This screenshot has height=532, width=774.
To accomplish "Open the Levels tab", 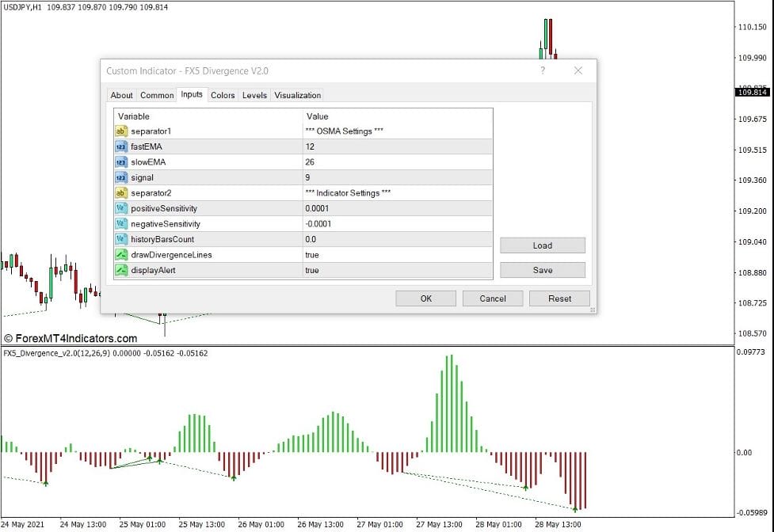I will point(254,95).
